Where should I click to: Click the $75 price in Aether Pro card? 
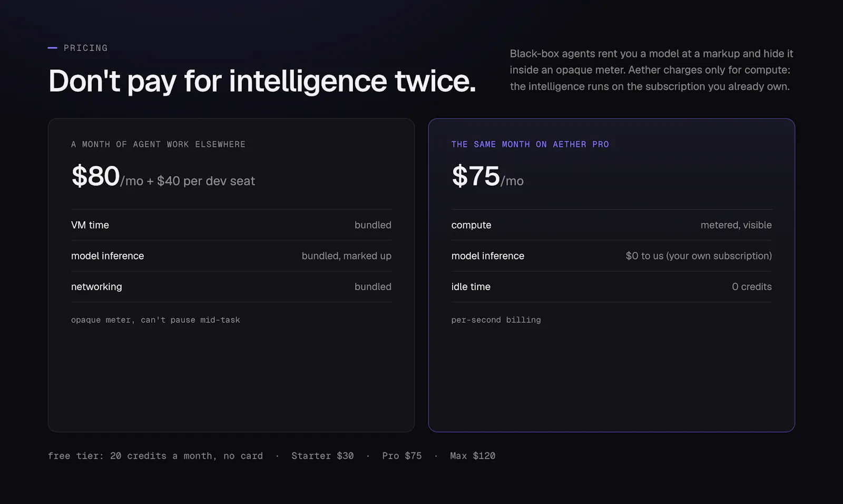[x=475, y=176]
